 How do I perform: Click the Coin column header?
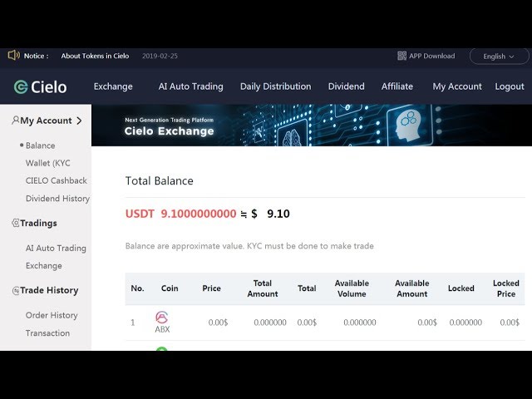tap(170, 288)
